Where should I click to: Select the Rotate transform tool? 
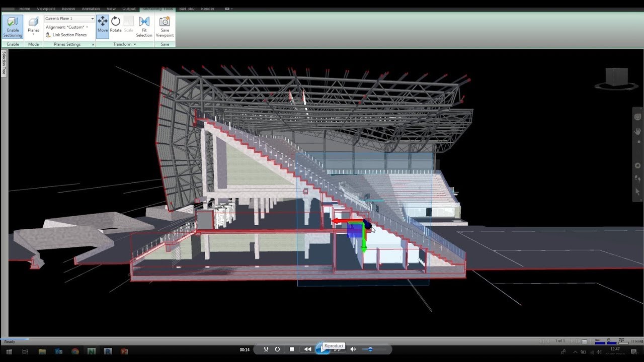[x=116, y=24]
